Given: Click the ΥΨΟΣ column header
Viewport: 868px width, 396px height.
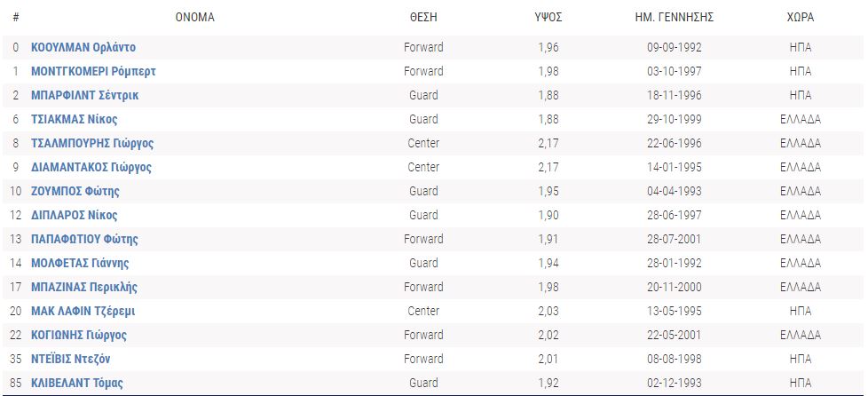Looking at the screenshot, I should 548,17.
